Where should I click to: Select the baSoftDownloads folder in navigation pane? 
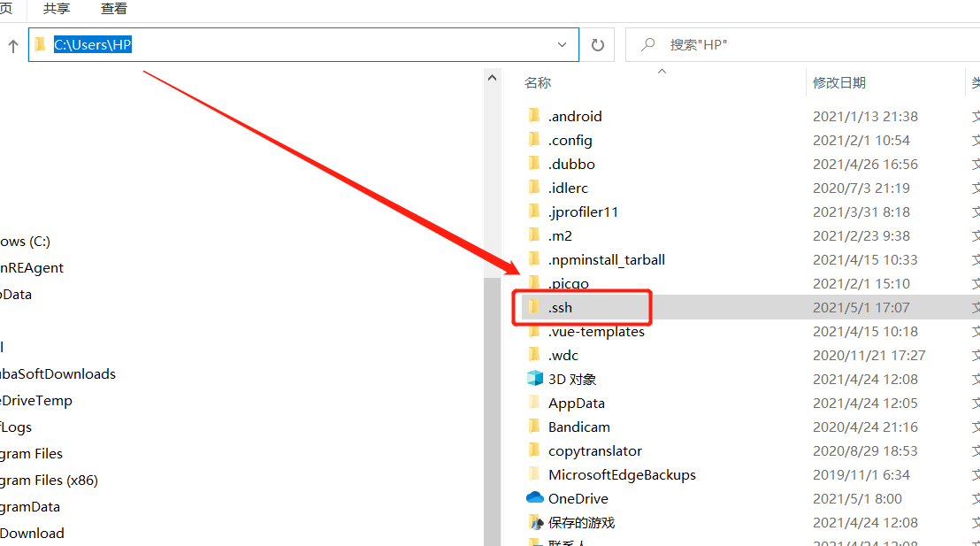pos(57,374)
